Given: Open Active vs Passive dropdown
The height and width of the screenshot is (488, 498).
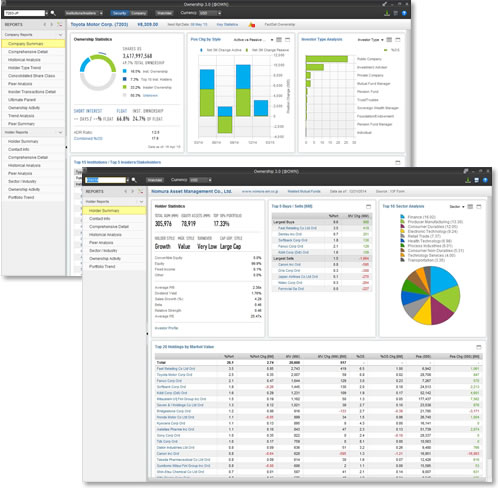Looking at the screenshot, I should [253, 40].
